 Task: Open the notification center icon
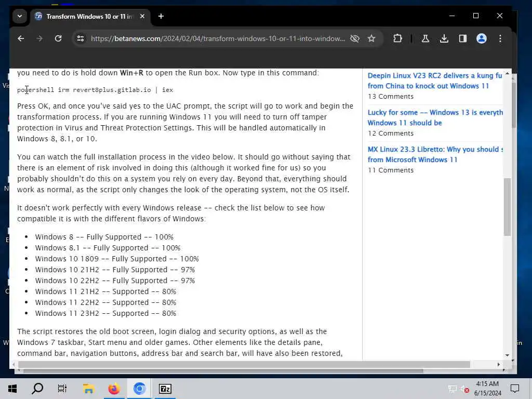tap(515, 389)
